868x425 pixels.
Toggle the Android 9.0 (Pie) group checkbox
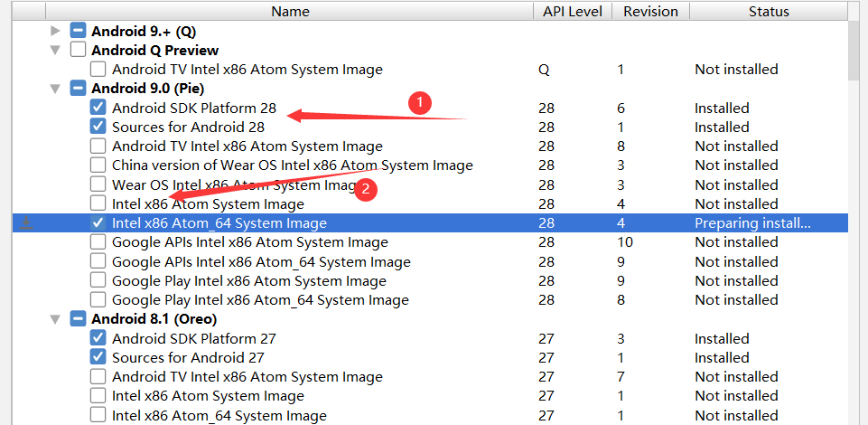pyautogui.click(x=78, y=88)
